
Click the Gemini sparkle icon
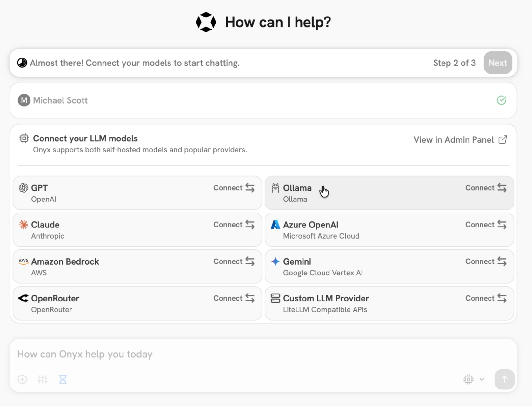[275, 261]
